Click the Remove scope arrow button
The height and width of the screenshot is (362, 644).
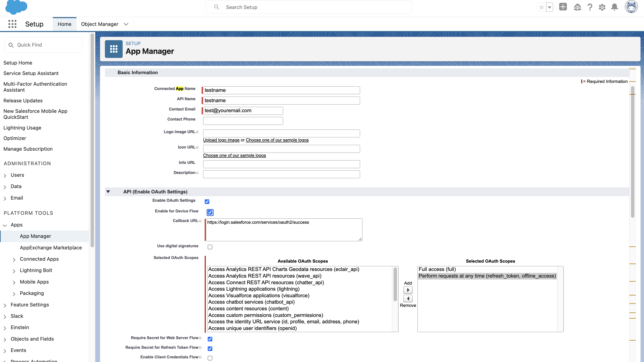click(408, 299)
